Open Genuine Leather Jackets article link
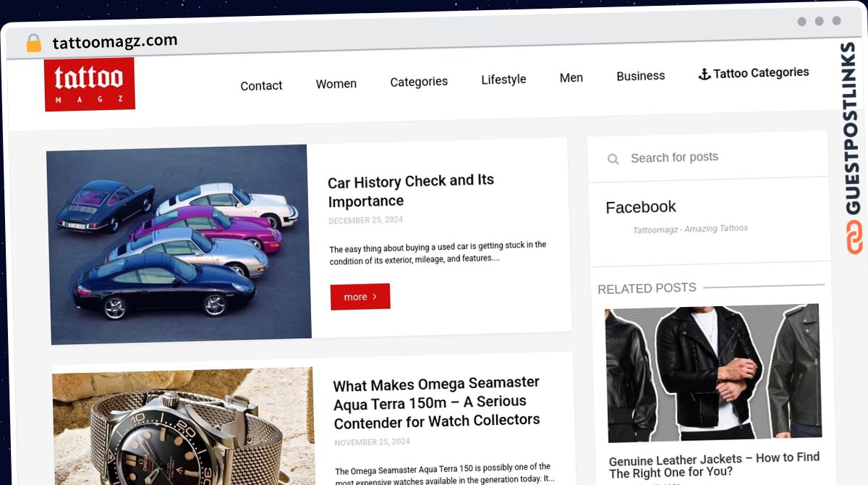 pyautogui.click(x=715, y=465)
